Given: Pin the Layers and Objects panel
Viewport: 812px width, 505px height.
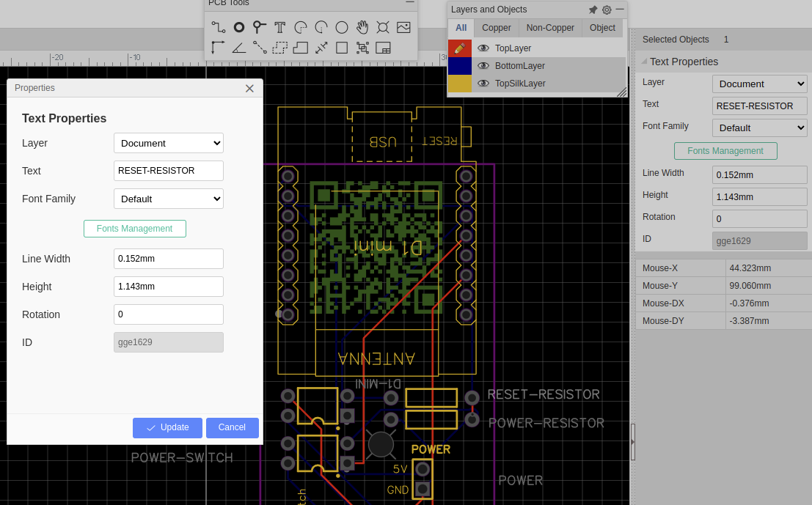Looking at the screenshot, I should pyautogui.click(x=593, y=10).
